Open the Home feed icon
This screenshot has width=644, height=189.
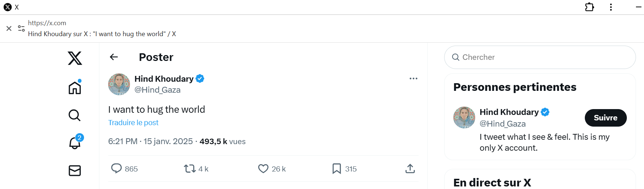pos(75,88)
